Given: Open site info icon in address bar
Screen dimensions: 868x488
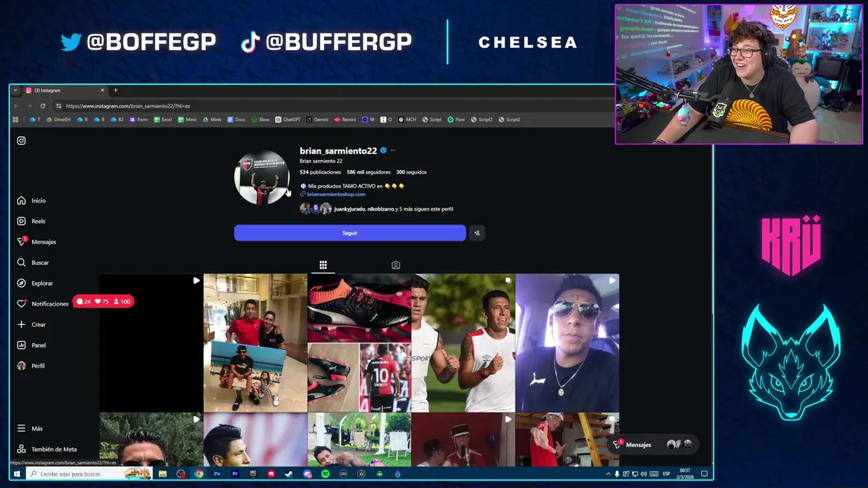Looking at the screenshot, I should point(58,106).
